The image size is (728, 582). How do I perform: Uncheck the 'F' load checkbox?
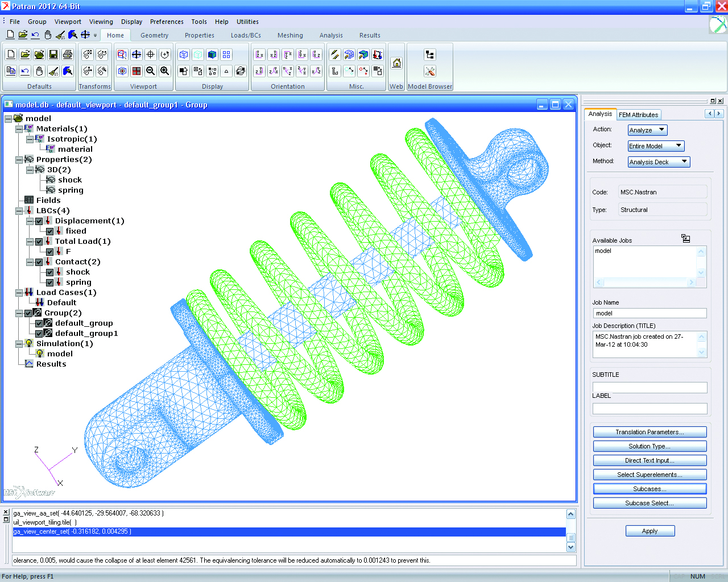(50, 252)
